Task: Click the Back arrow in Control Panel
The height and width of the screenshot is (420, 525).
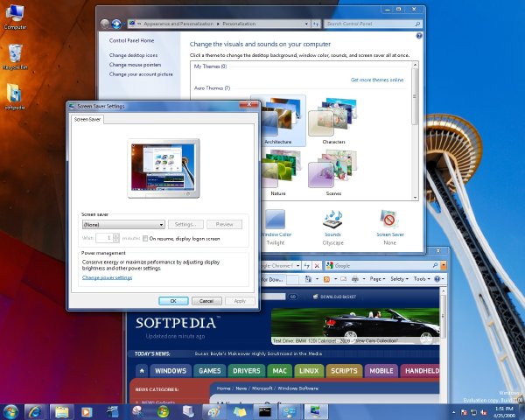Action: tap(105, 24)
